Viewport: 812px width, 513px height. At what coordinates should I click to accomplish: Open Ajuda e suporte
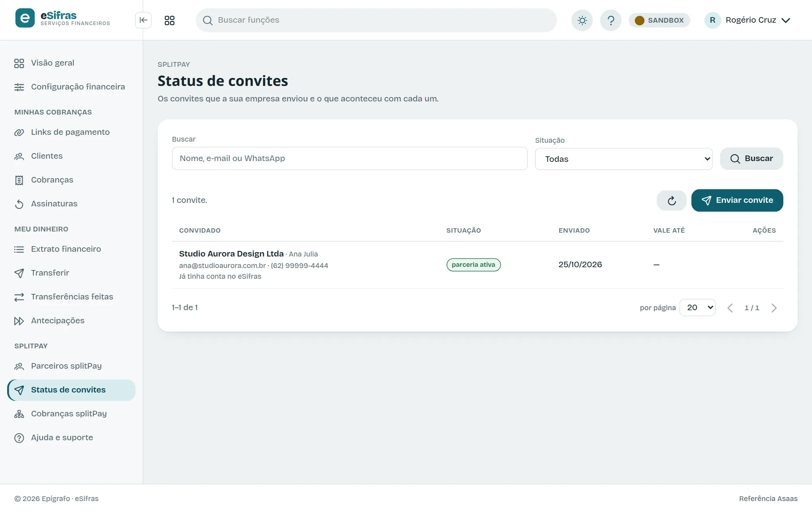[x=71, y=437]
